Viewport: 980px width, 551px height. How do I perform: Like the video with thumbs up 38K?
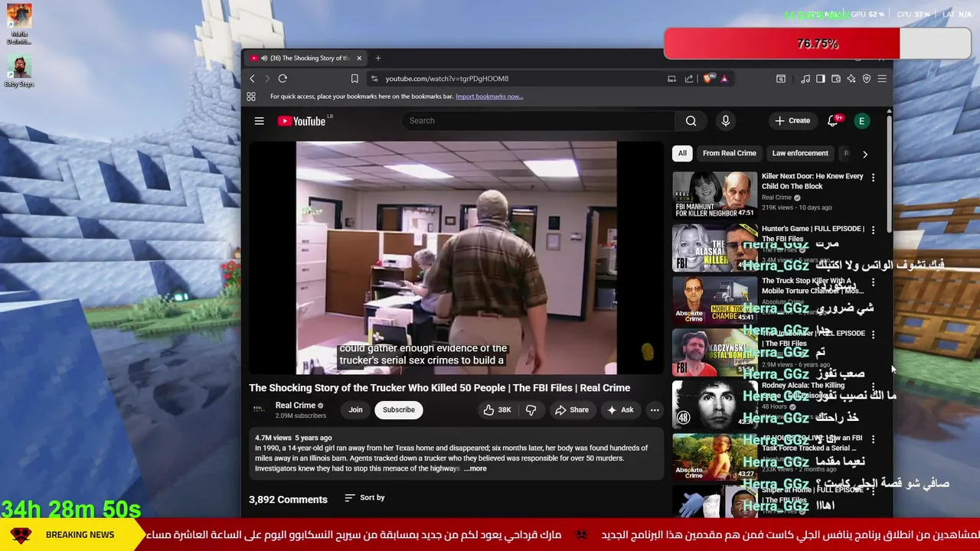point(497,410)
